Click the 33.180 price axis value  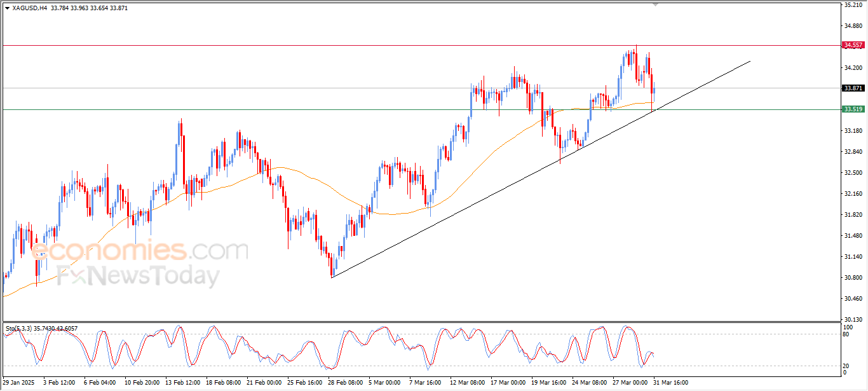click(853, 131)
